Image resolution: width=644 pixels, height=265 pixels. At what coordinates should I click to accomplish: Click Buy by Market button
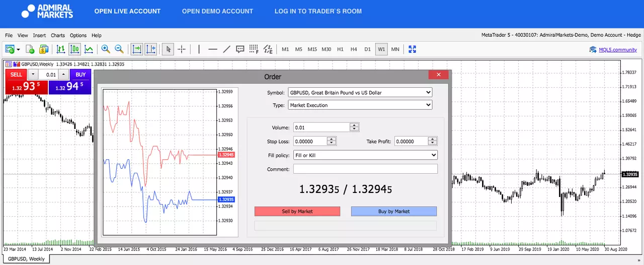pyautogui.click(x=394, y=212)
